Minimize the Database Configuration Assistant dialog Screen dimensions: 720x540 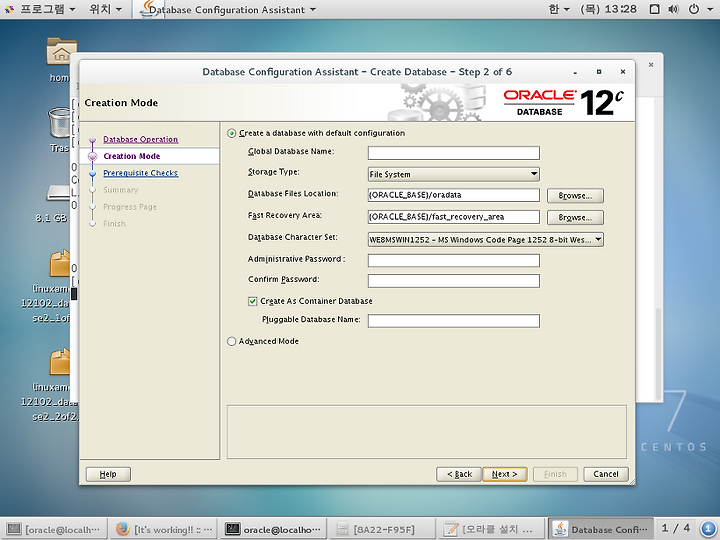tap(575, 72)
